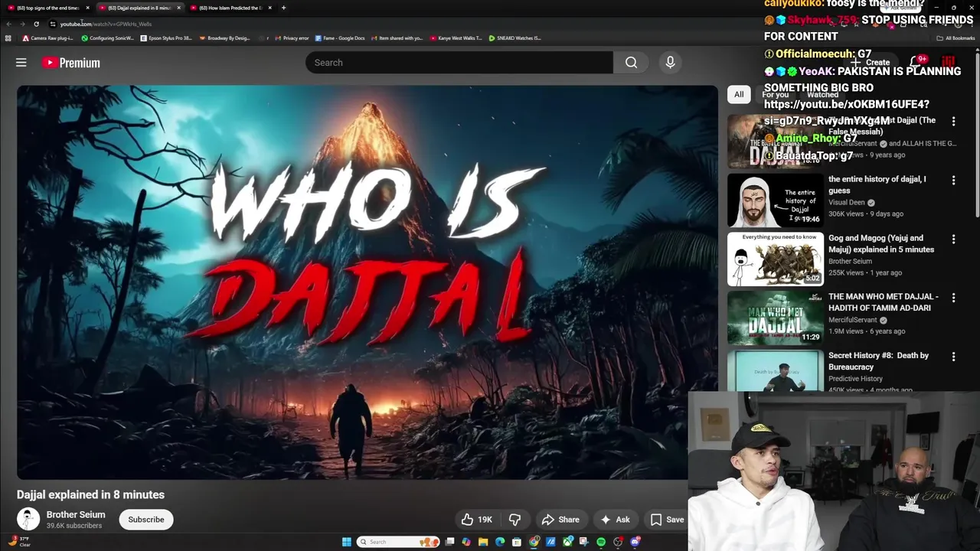The height and width of the screenshot is (551, 980).
Task: Open the 'Privacy error' bookmark
Action: click(291, 38)
